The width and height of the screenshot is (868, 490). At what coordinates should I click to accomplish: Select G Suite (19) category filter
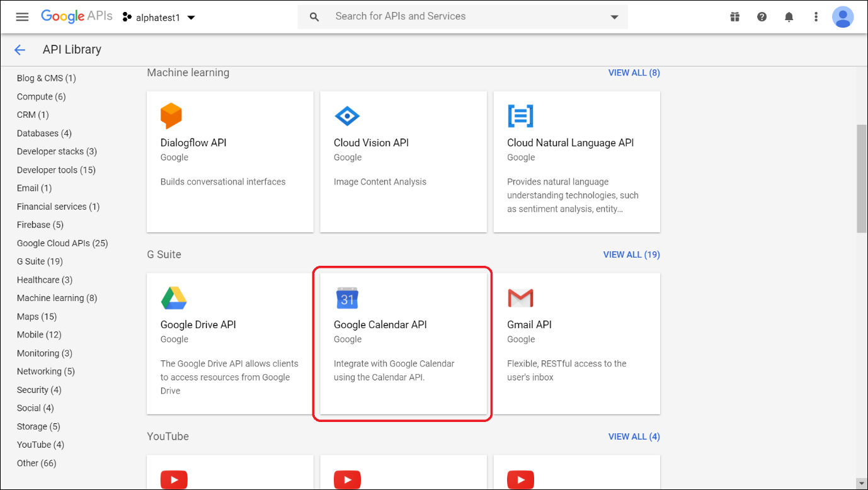click(x=40, y=261)
